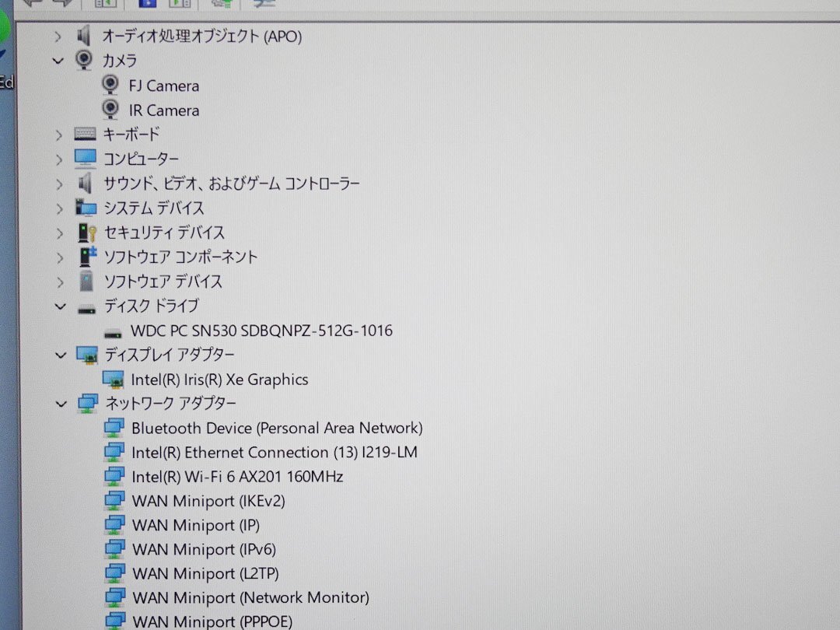Click the webcam icon beside カメラ
Viewport: 840px width, 630px height.
(83, 59)
